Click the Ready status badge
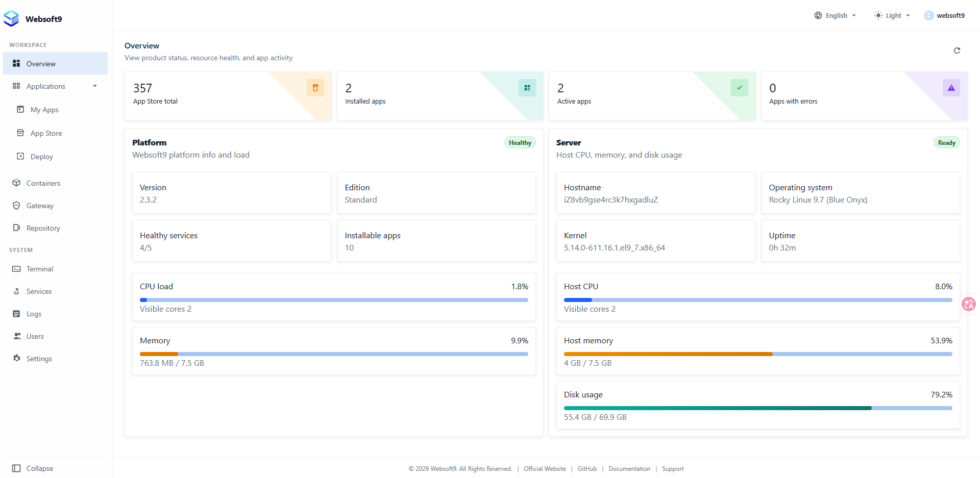980x478 pixels. 946,143
